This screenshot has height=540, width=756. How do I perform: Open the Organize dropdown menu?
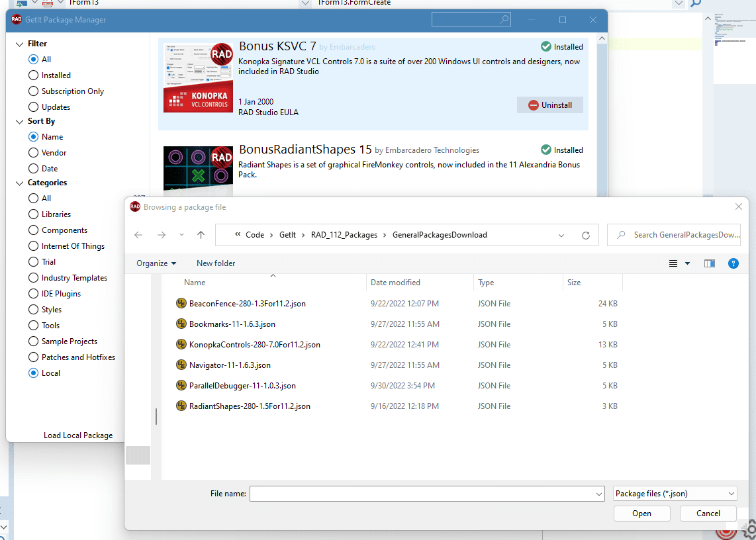pos(156,263)
